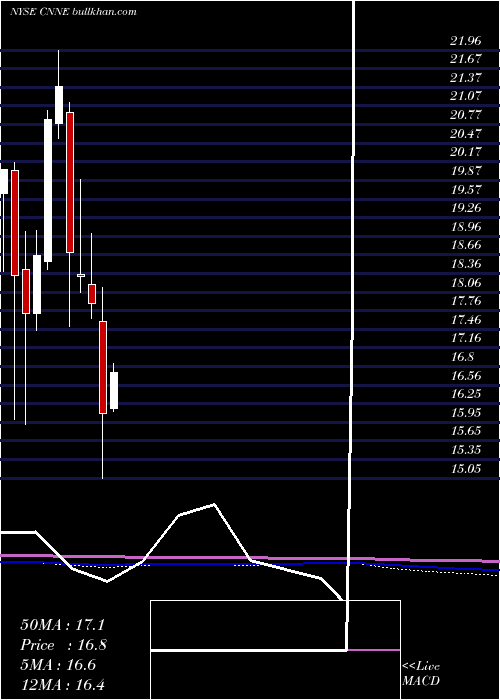Click the 21.37 price axis label
This screenshot has width=500, height=700.
point(466,78)
